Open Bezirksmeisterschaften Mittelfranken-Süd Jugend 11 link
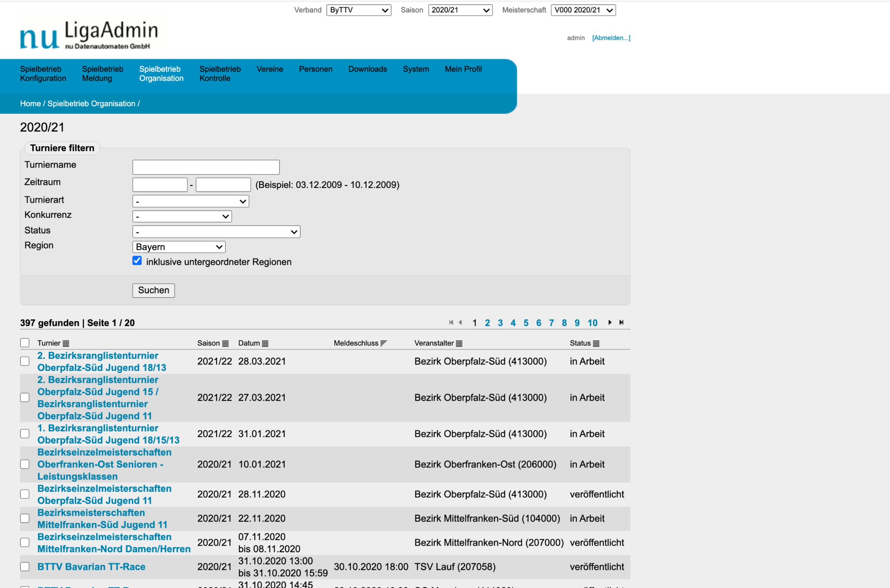890x588 pixels. [x=102, y=518]
